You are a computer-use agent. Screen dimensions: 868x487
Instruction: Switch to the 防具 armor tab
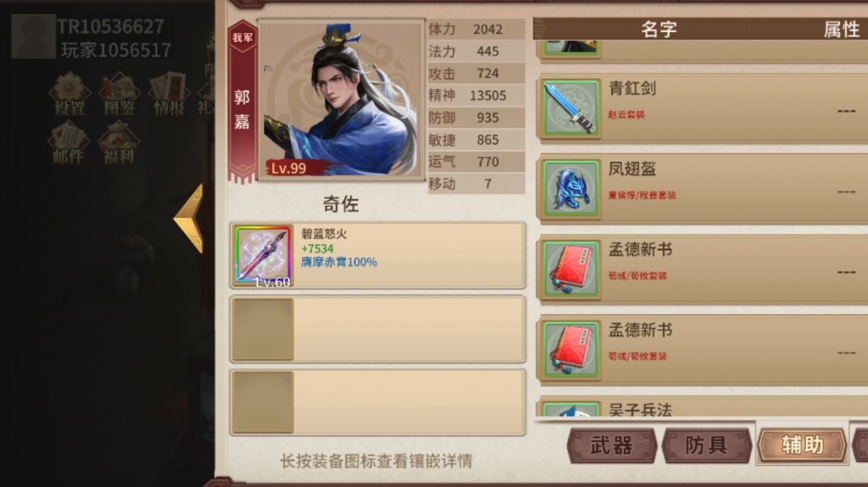(x=707, y=445)
